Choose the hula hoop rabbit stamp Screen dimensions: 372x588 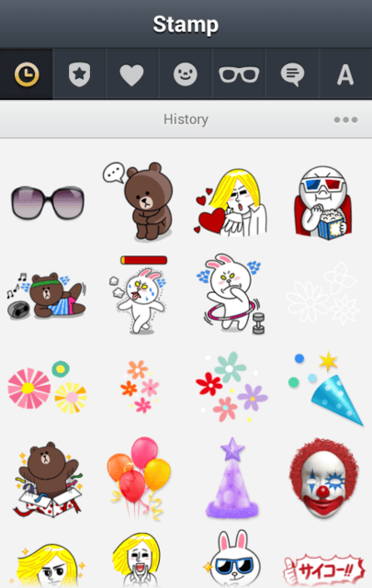[231, 294]
